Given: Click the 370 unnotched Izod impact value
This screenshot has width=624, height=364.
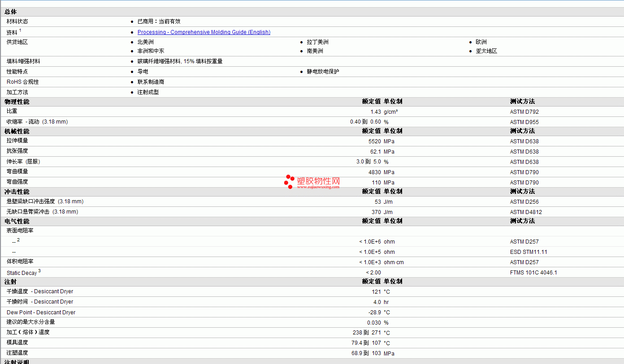Looking at the screenshot, I should 377,212.
